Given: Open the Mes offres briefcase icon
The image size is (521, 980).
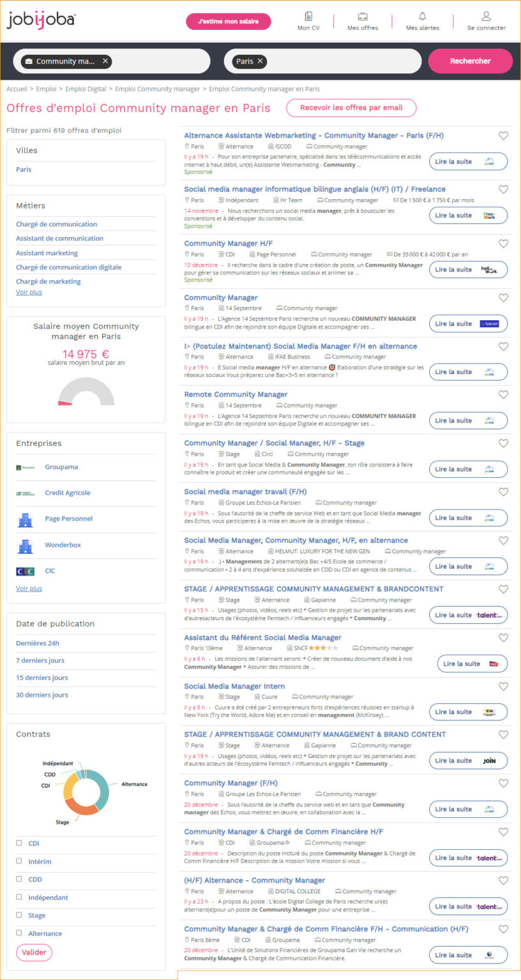Looking at the screenshot, I should 362,16.
